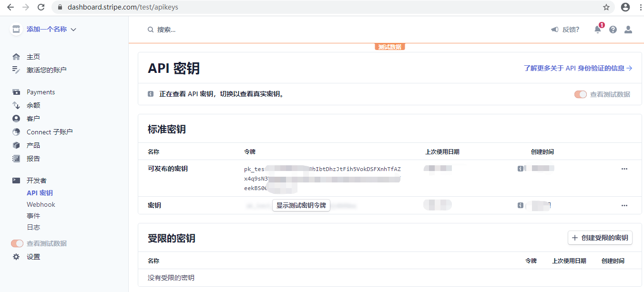Click the publishable key pk_test token text

coord(322,178)
